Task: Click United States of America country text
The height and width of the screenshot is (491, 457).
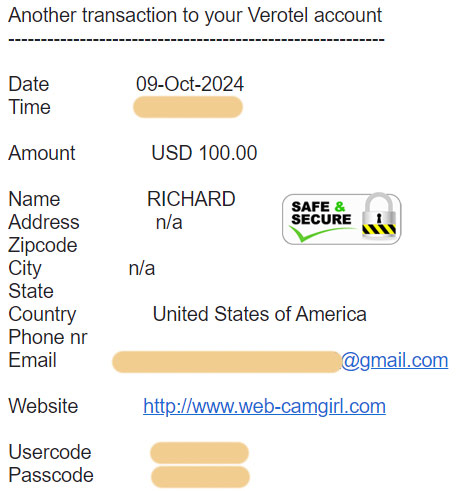Action: tap(260, 314)
